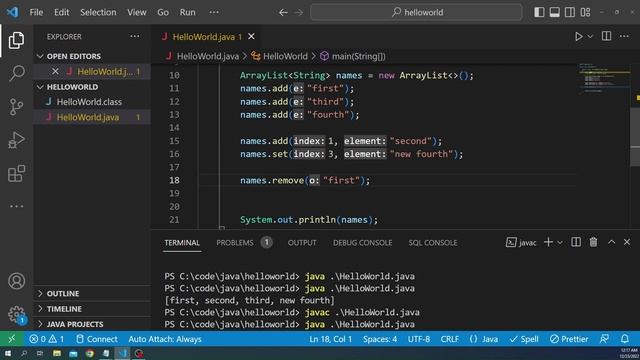Toggle the bottom panel visibility
Image resolution: width=640 pixels, height=360 pixels.
[x=554, y=12]
